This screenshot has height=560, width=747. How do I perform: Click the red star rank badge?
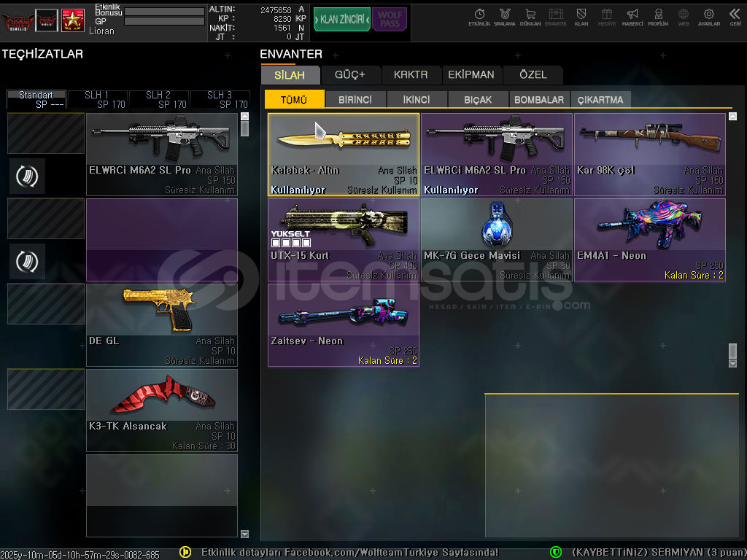click(x=73, y=20)
